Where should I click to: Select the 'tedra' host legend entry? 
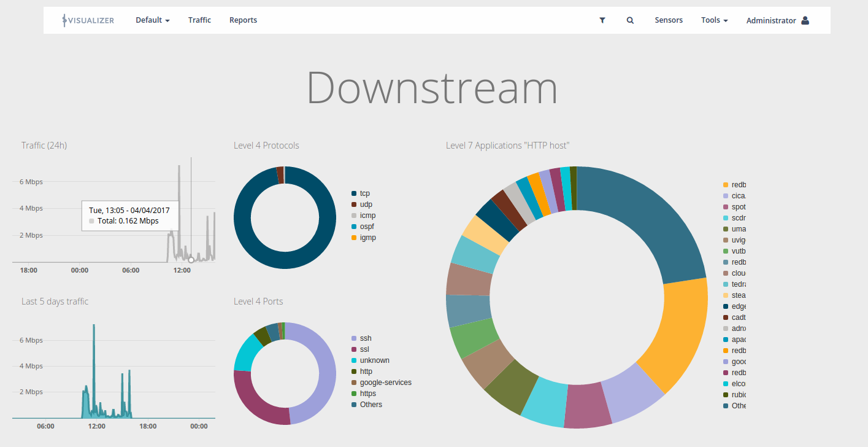[734, 284]
